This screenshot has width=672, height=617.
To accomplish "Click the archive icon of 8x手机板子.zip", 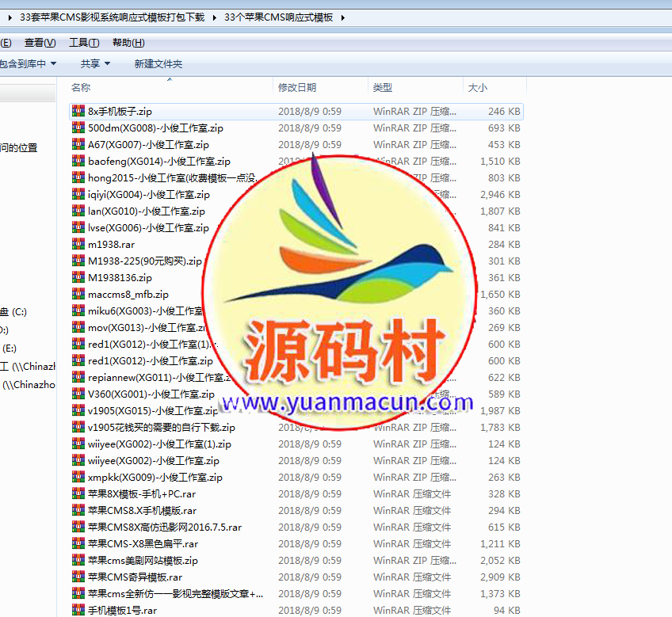I will click(78, 111).
